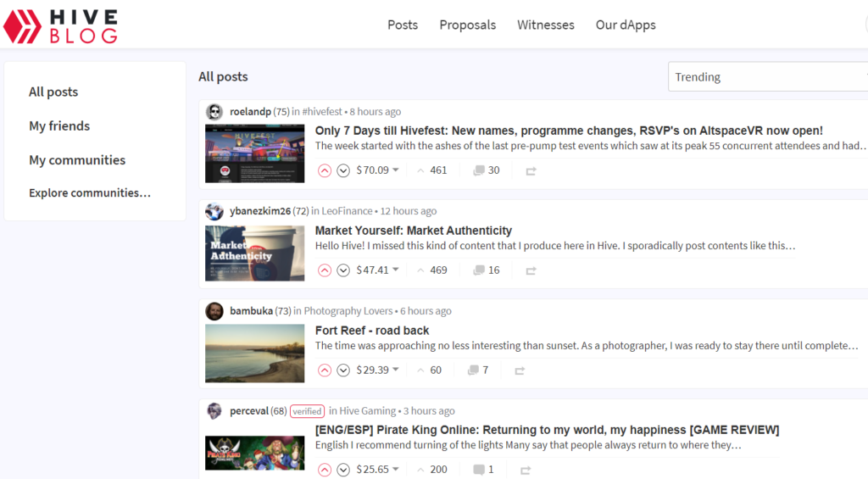868x479 pixels.
Task: Upvote the Fort Reef post
Action: (x=325, y=370)
